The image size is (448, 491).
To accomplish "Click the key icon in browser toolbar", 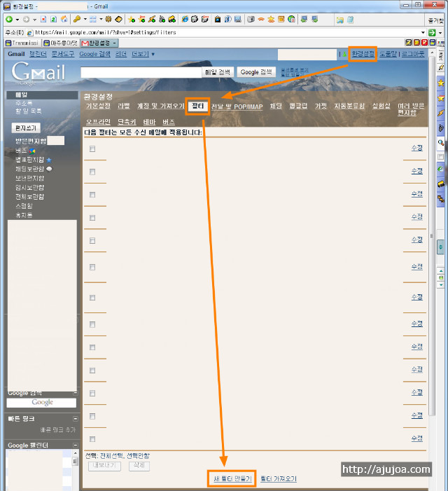I will [x=77, y=20].
